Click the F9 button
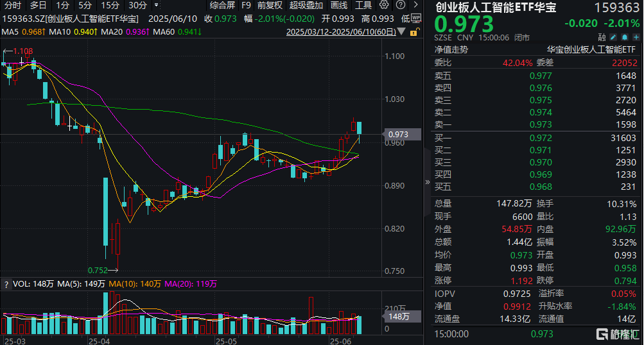The width and height of the screenshot is (644, 345). tap(246, 5)
